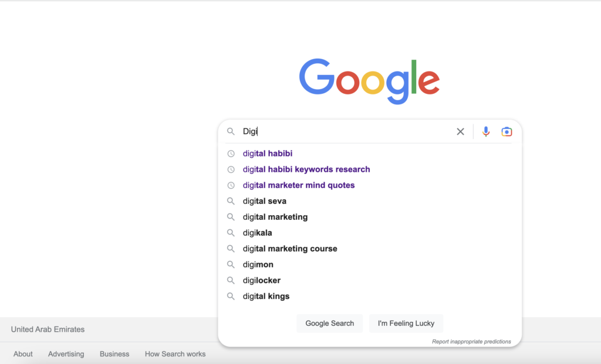Select the "digital habibi keywords research" suggestion
This screenshot has height=364, width=601.
tap(306, 169)
